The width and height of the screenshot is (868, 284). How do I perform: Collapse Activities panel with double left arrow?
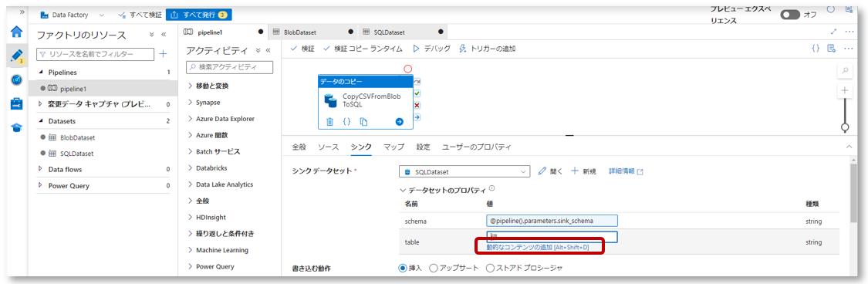click(269, 50)
